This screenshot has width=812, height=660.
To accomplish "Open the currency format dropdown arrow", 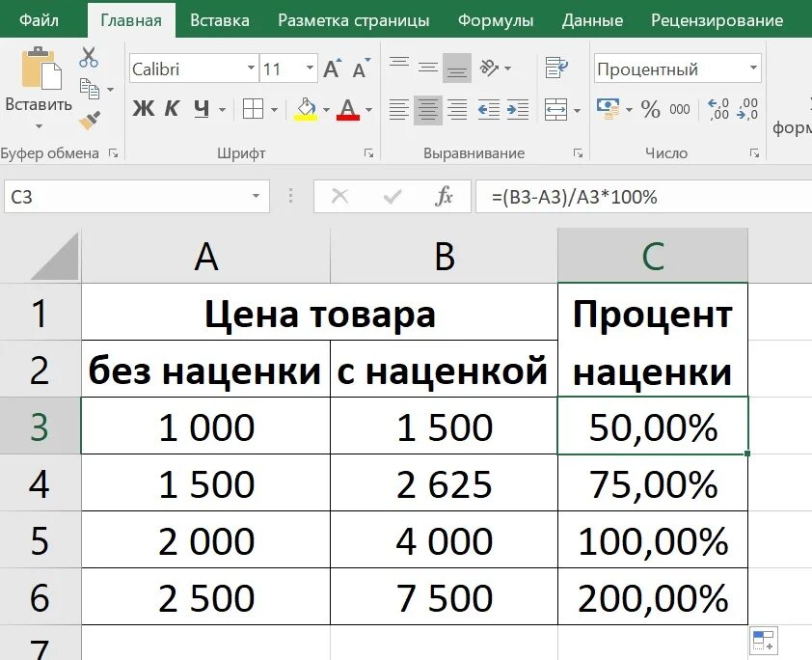I will [x=629, y=110].
